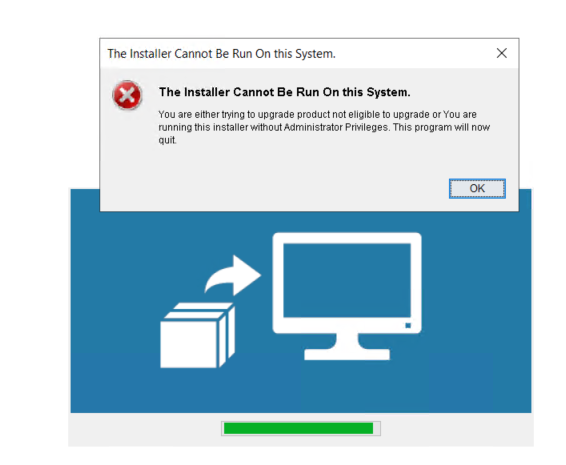This screenshot has height=465, width=566.
Task: Click the red error cross icon
Action: (127, 95)
